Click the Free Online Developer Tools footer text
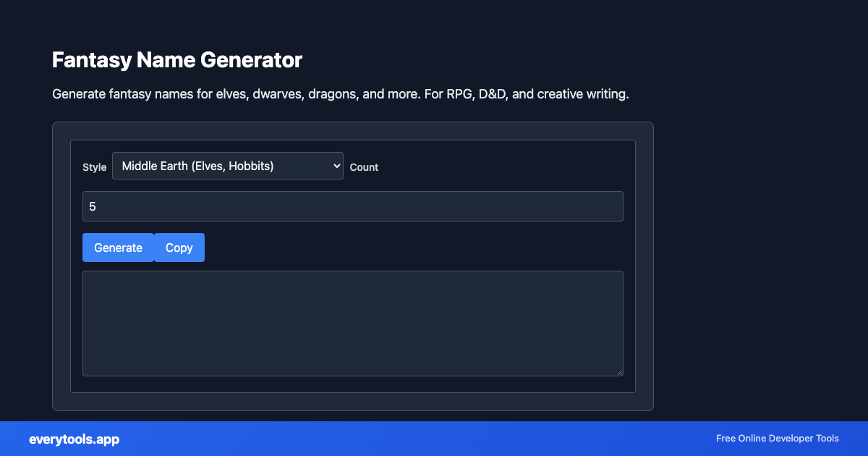The height and width of the screenshot is (456, 868). coord(777,439)
